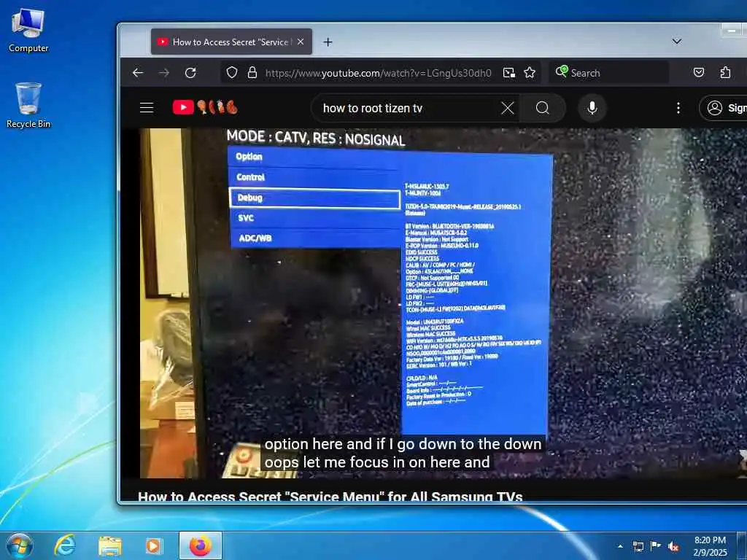Focus the Firefox Search box
Screen dimensions: 747x560
point(609,72)
